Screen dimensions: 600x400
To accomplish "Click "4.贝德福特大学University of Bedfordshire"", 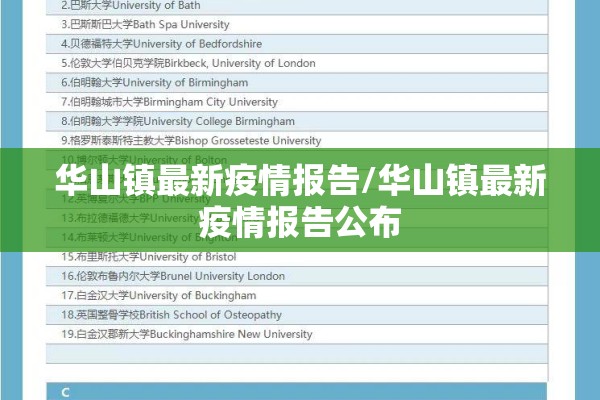I will point(297,44).
